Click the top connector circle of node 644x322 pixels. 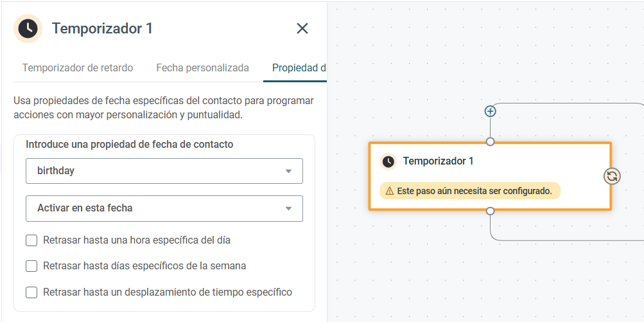tap(490, 142)
